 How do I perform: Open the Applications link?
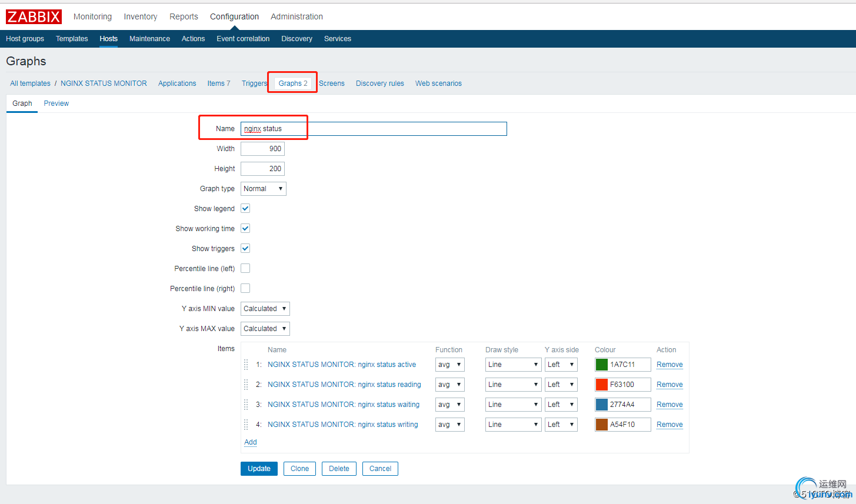[177, 84]
